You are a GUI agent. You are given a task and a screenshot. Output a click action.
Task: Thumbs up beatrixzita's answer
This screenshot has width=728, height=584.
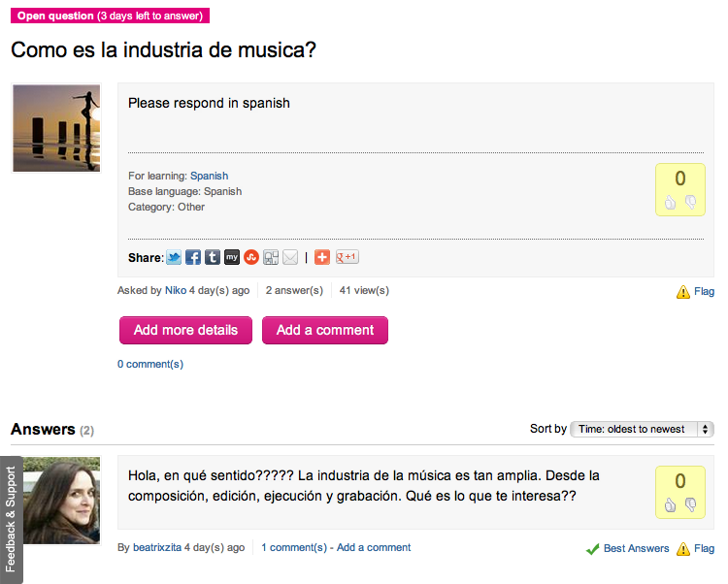[670, 504]
